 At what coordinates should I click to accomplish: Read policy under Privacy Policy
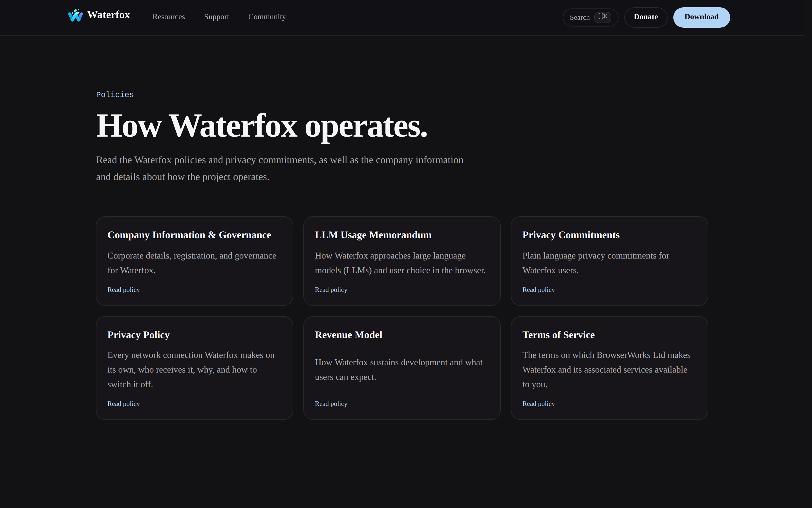coord(123,404)
